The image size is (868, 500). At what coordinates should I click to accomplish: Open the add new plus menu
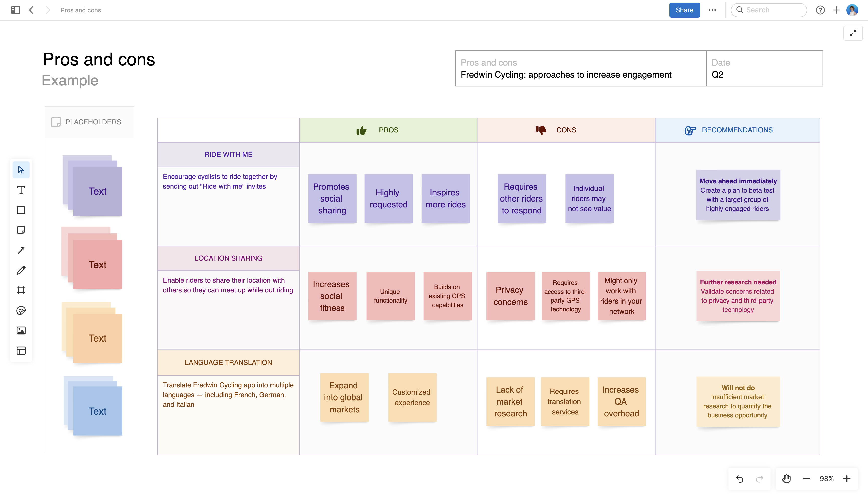pos(836,10)
